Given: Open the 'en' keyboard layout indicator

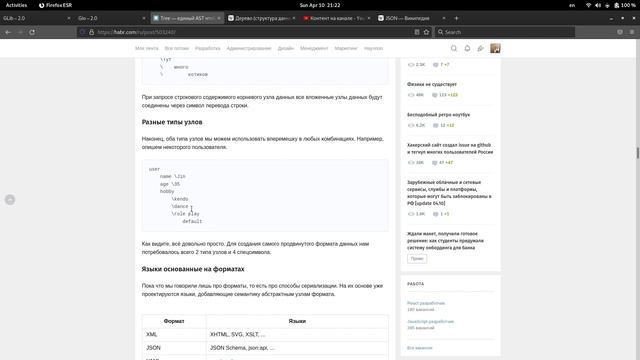Looking at the screenshot, I should 572,5.
